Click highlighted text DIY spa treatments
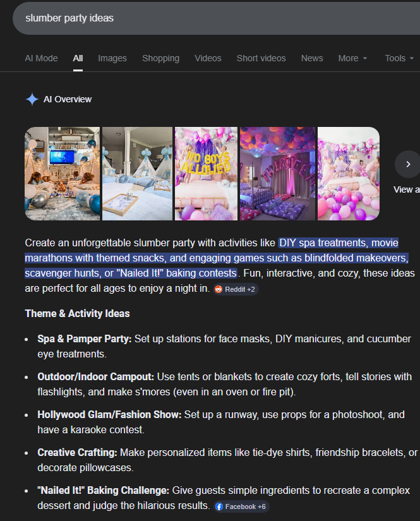Viewport: 420px width, 521px height. coord(323,243)
